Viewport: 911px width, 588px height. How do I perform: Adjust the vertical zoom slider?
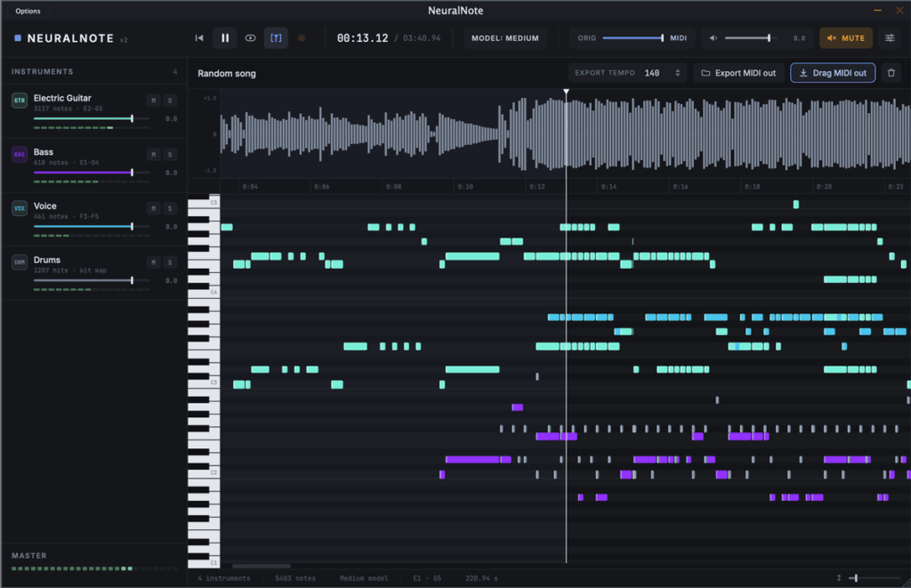(875, 578)
